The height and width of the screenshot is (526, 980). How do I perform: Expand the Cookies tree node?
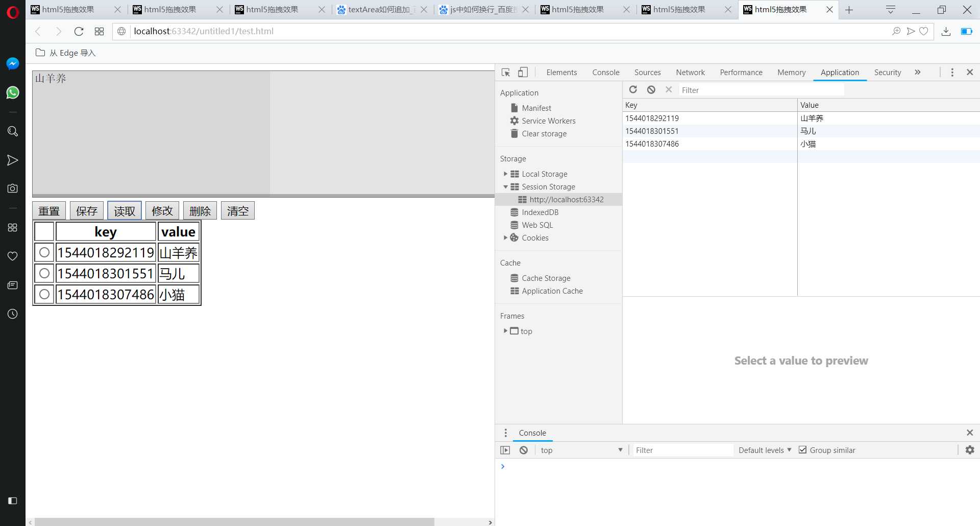tap(505, 238)
